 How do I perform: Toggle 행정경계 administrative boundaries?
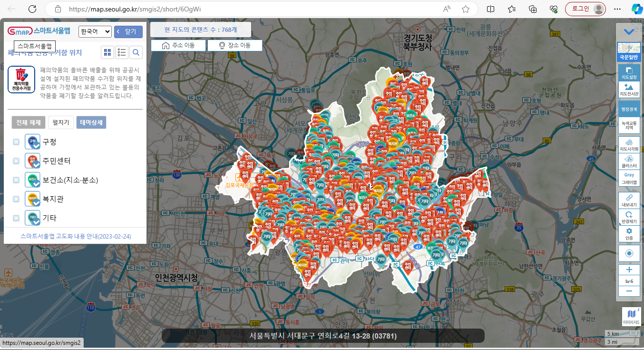point(629,109)
